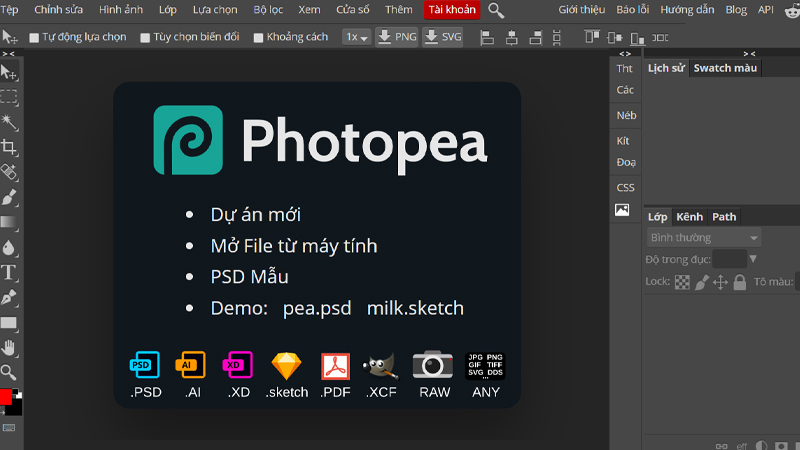Click the black background color swatch
This screenshot has width=800, height=450.
tap(15, 408)
